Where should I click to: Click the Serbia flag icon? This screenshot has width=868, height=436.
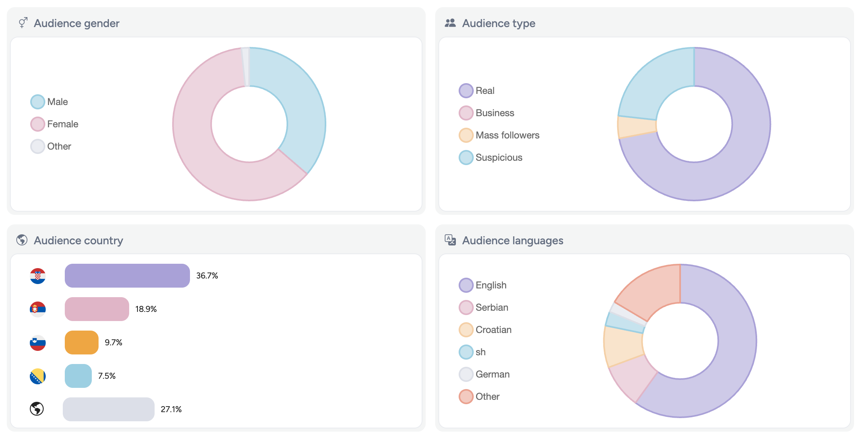coord(38,309)
